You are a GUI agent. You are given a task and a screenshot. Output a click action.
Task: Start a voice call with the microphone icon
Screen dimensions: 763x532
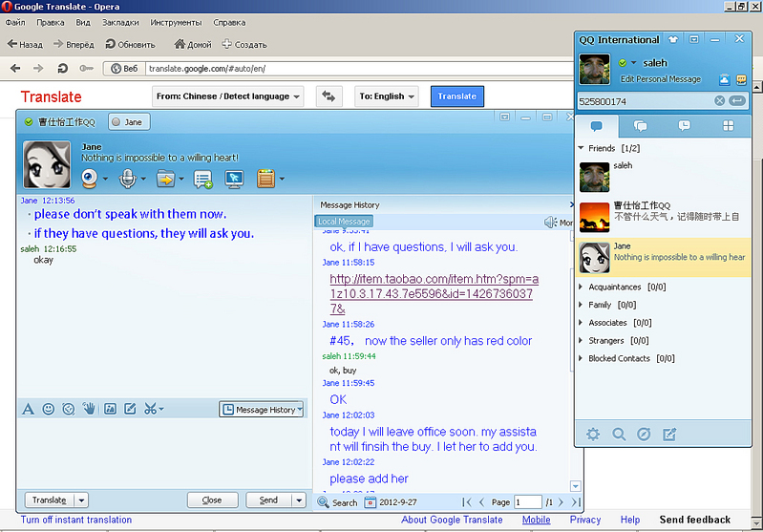(x=128, y=179)
